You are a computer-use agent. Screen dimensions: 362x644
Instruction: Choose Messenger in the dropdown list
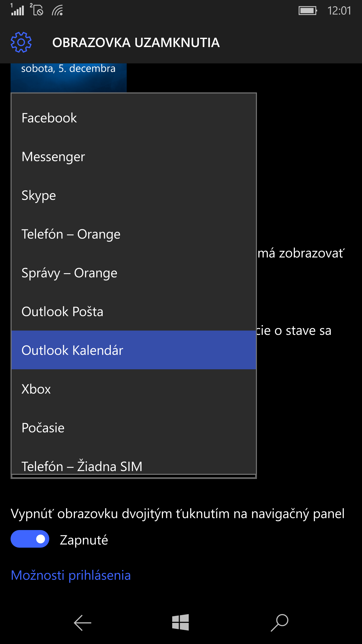[134, 156]
